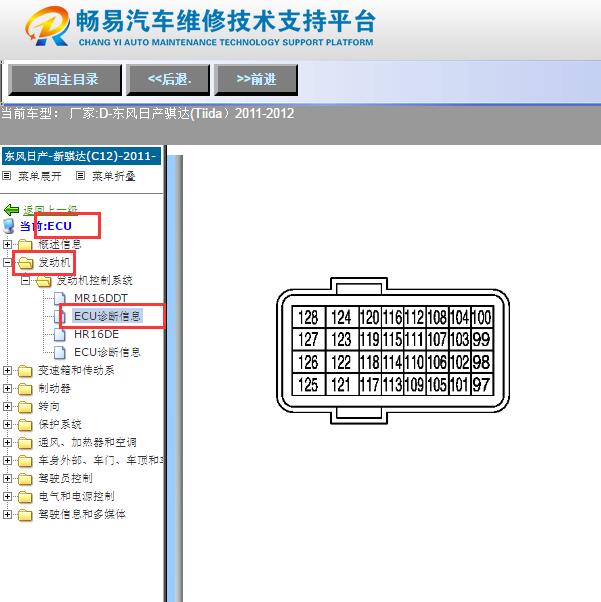Click the 电气和电源控制 folder icon
The width and height of the screenshot is (601, 602).
coord(25,497)
